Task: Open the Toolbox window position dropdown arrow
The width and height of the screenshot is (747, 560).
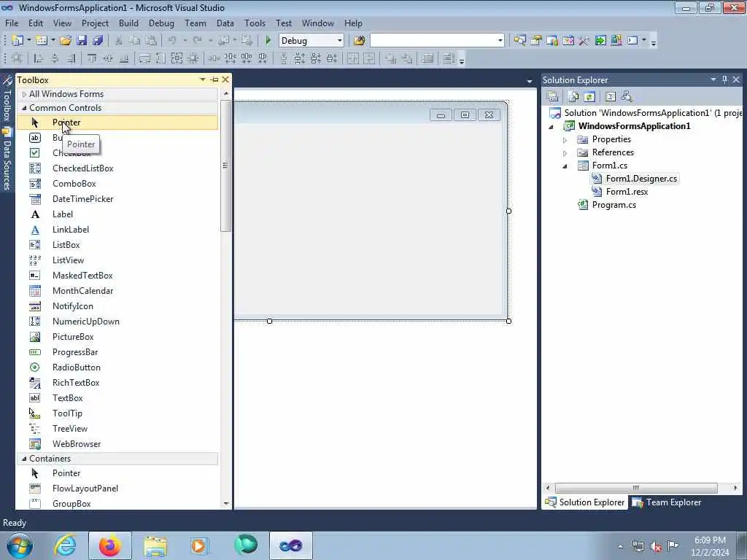Action: click(203, 79)
